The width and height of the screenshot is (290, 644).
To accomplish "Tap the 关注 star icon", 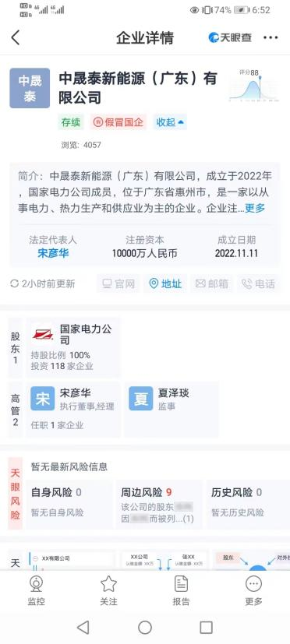I will (108, 591).
